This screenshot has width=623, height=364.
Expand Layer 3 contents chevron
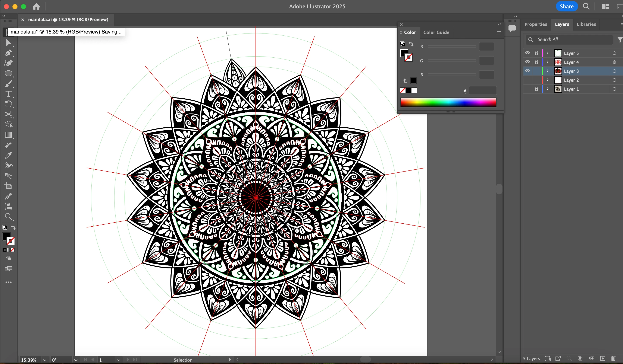548,71
